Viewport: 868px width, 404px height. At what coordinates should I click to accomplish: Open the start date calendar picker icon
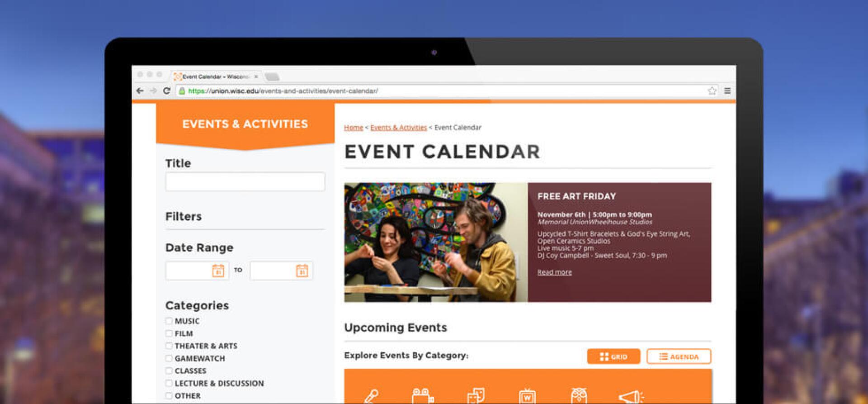pyautogui.click(x=218, y=271)
